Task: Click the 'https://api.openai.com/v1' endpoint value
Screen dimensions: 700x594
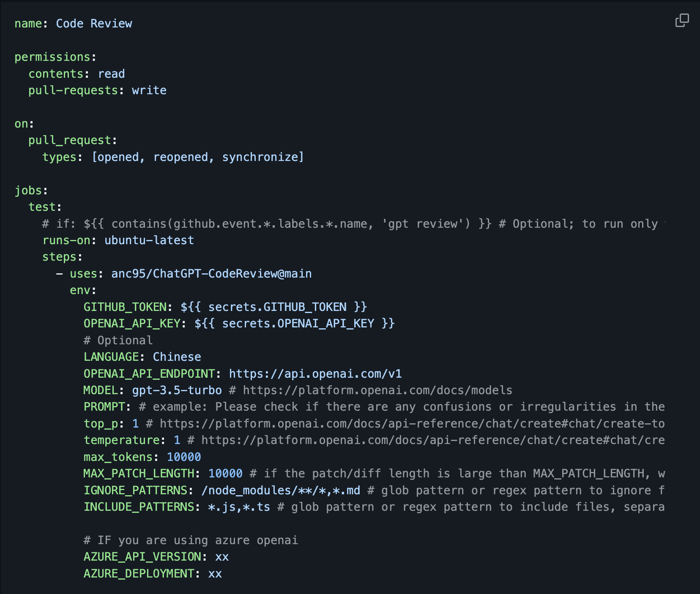Action: [x=315, y=374]
